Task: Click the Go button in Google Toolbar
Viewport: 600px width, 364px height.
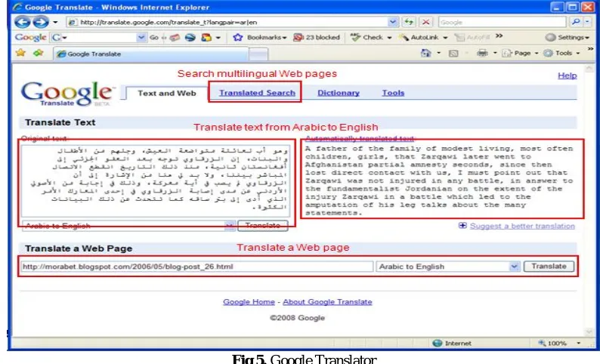Action: [154, 38]
